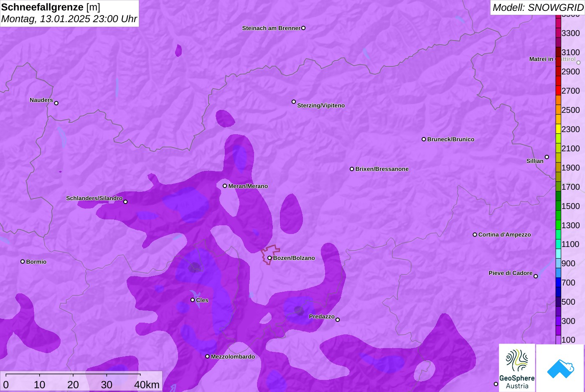Click the Sterzing/Vipiteno marker dot
Viewport: 585px width, 392px height.
pyautogui.click(x=294, y=102)
